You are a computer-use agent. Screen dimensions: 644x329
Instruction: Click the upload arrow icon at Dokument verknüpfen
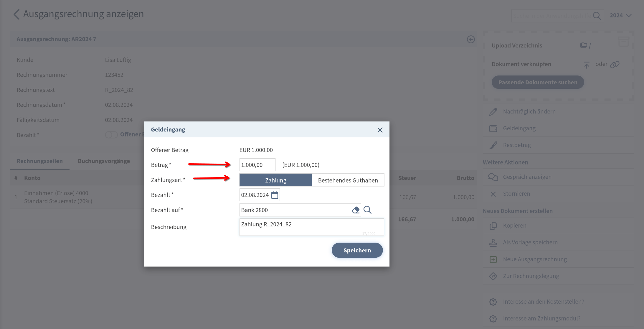586,65
